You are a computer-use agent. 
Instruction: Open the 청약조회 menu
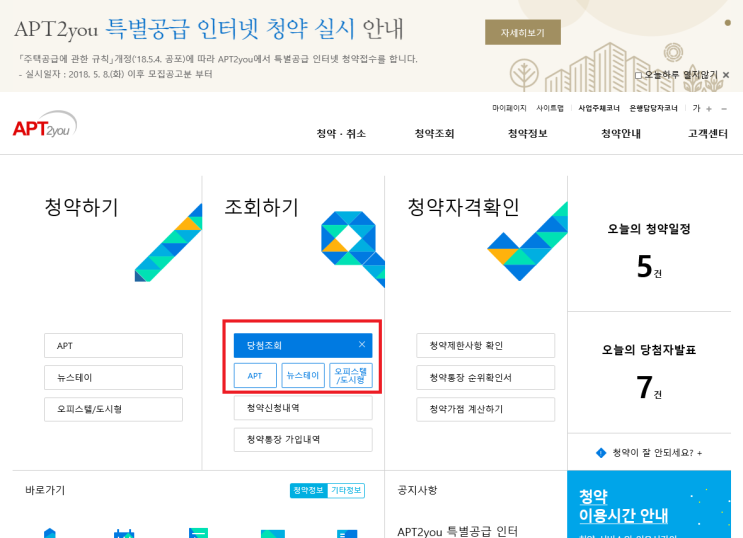coord(435,134)
